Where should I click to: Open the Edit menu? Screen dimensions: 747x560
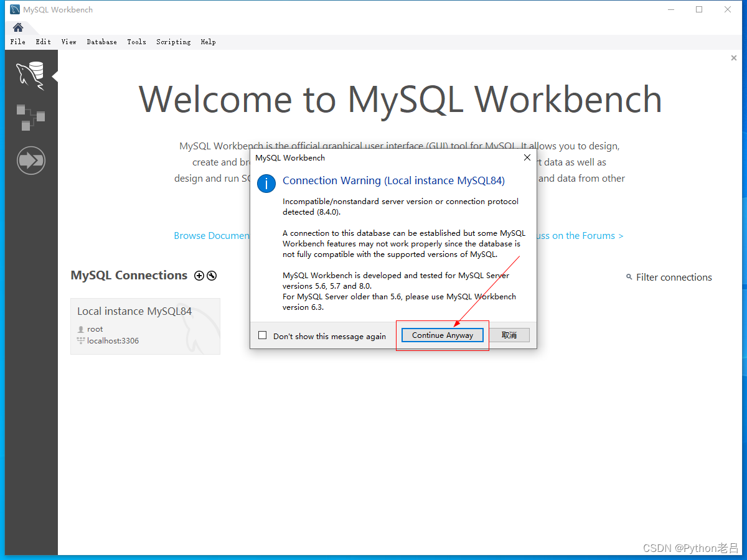[43, 42]
